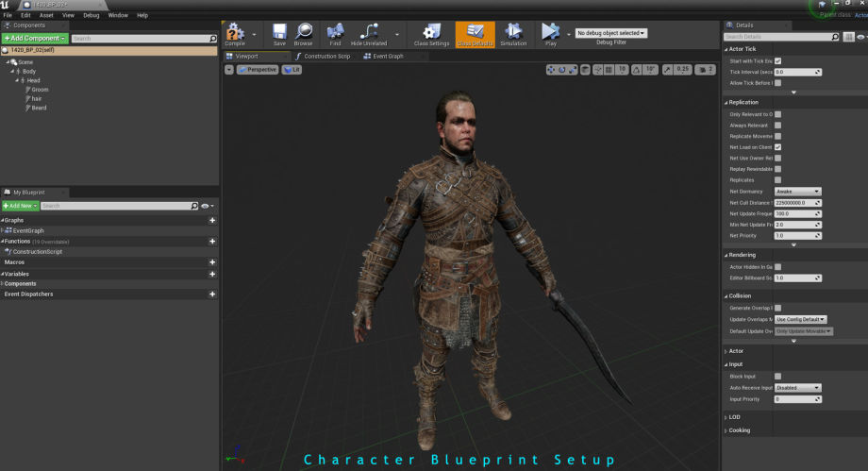
Task: Select the Class Defaults toolbar button
Action: click(475, 34)
